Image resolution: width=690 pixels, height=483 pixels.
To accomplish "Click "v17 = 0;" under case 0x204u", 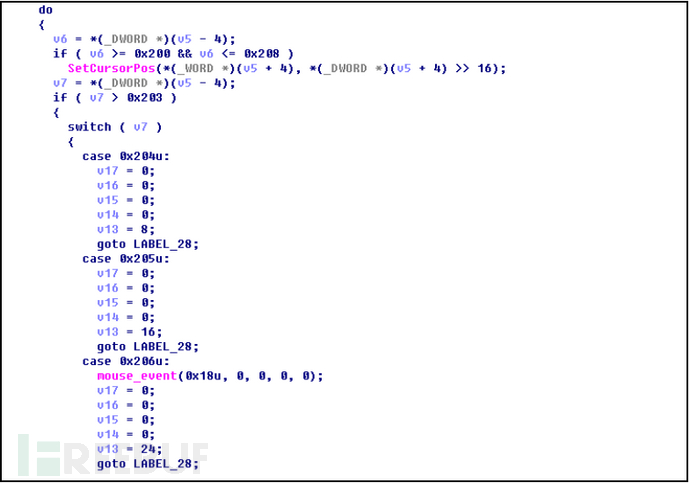I will (x=126, y=171).
